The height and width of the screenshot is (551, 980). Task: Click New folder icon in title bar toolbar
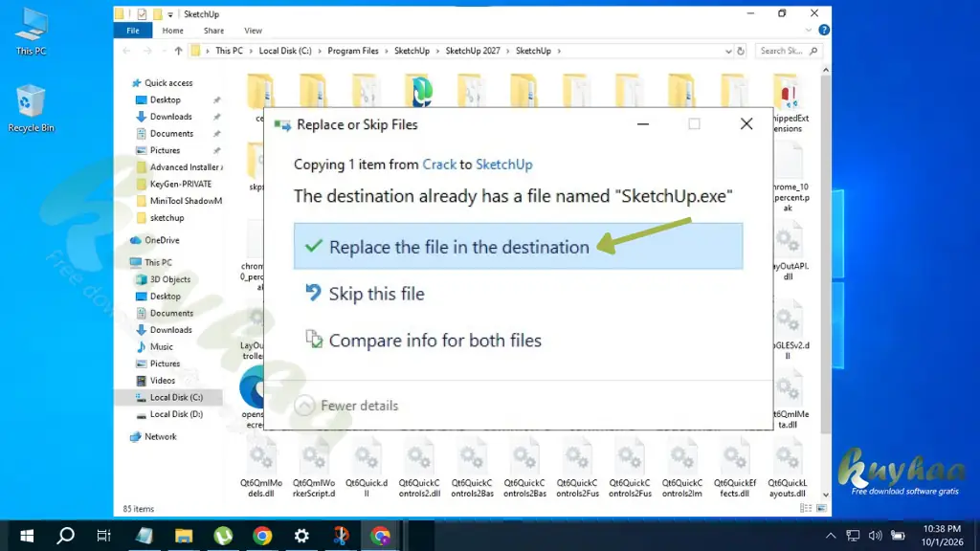(158, 13)
